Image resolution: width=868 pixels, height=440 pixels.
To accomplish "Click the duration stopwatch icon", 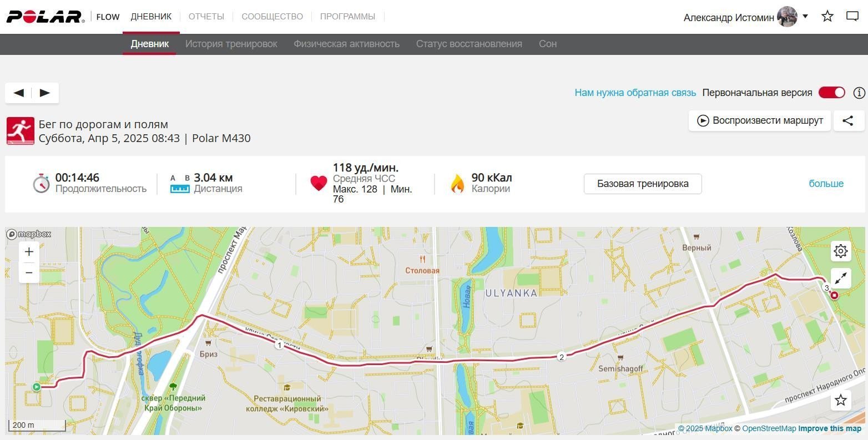I will (41, 183).
